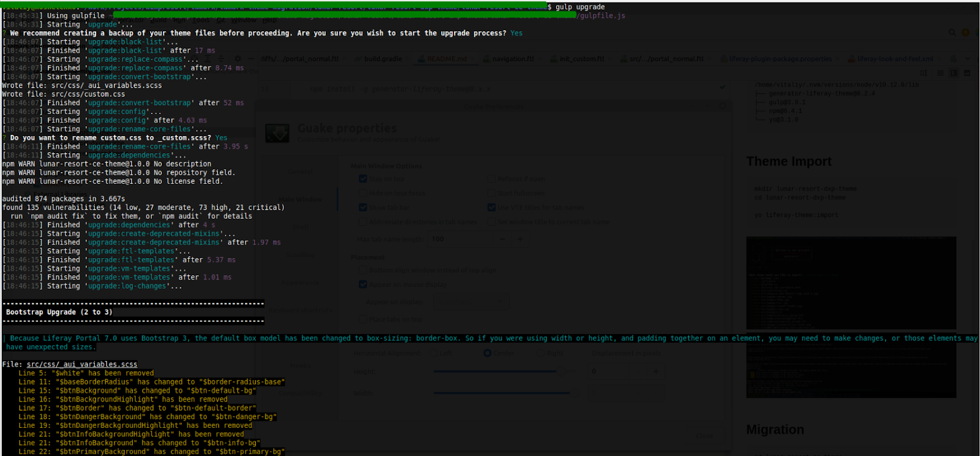The height and width of the screenshot is (456, 980).
Task: Click 'Wrote file: src/css/custom.css' line
Action: click(x=63, y=94)
